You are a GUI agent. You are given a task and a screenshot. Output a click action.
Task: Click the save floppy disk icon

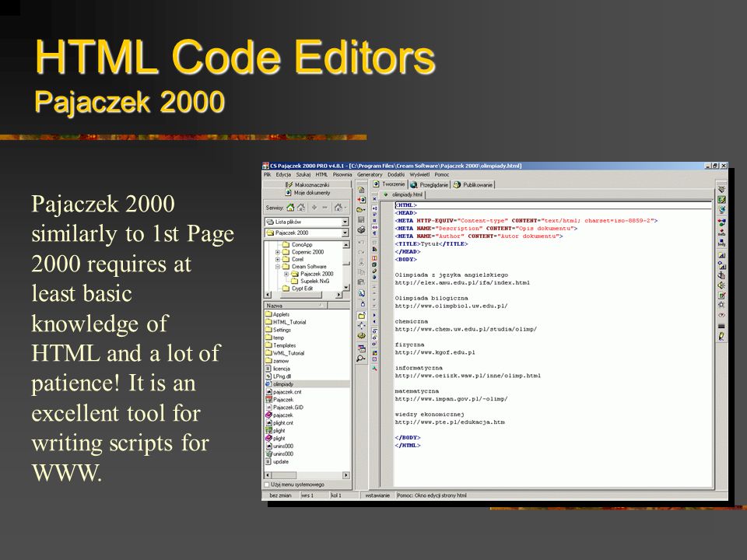362,219
